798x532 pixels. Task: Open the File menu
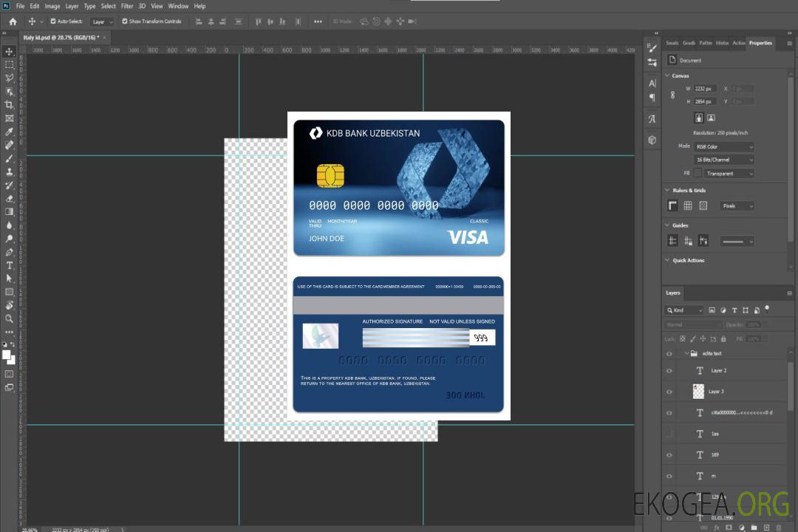pyautogui.click(x=21, y=6)
